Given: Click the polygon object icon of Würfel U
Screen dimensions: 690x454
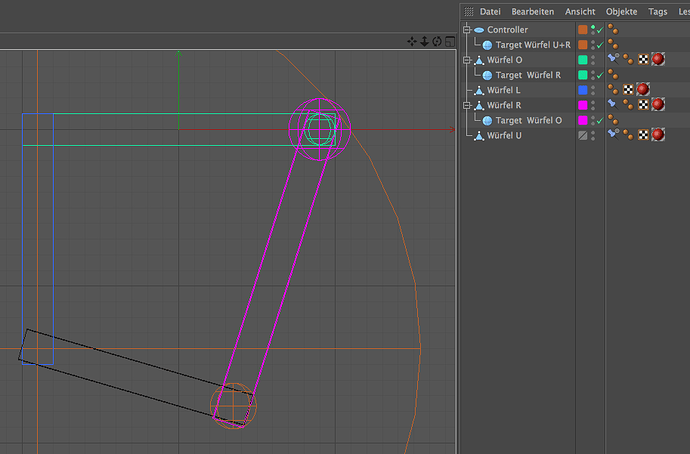Looking at the screenshot, I should pos(479,135).
